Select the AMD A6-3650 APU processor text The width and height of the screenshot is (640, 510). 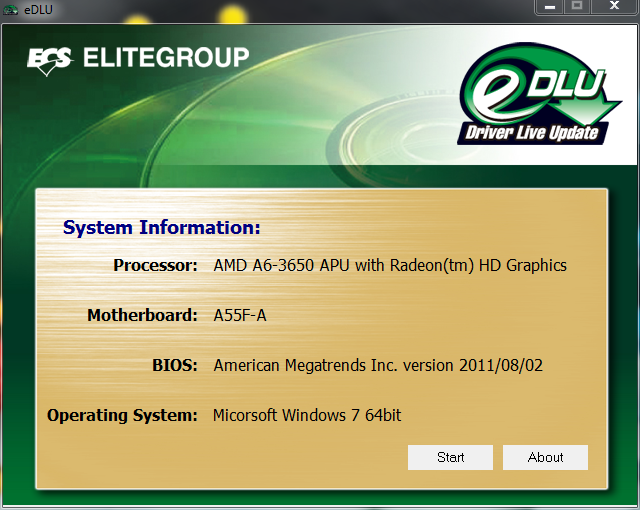[x=390, y=266]
